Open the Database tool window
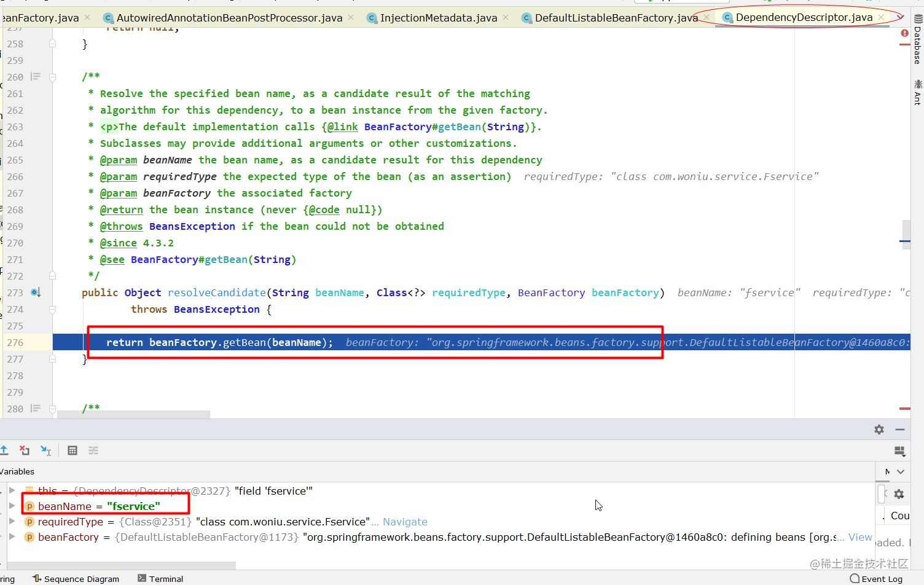 coord(917,41)
